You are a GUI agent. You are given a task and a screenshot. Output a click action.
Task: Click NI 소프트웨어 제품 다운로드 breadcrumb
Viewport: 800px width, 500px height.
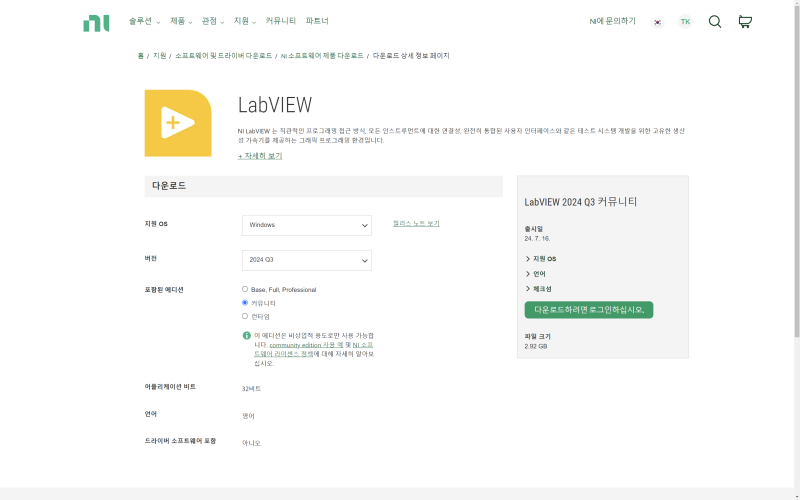point(322,56)
